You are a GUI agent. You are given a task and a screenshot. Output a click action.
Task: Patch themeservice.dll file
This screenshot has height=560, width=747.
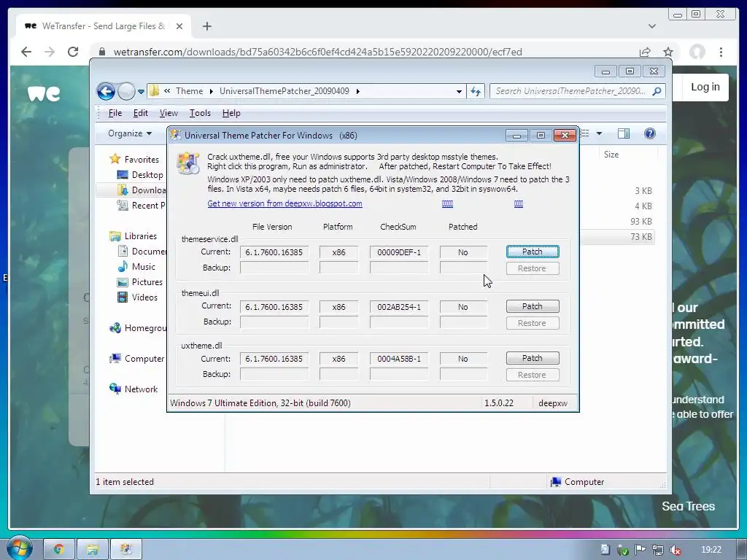click(x=532, y=252)
